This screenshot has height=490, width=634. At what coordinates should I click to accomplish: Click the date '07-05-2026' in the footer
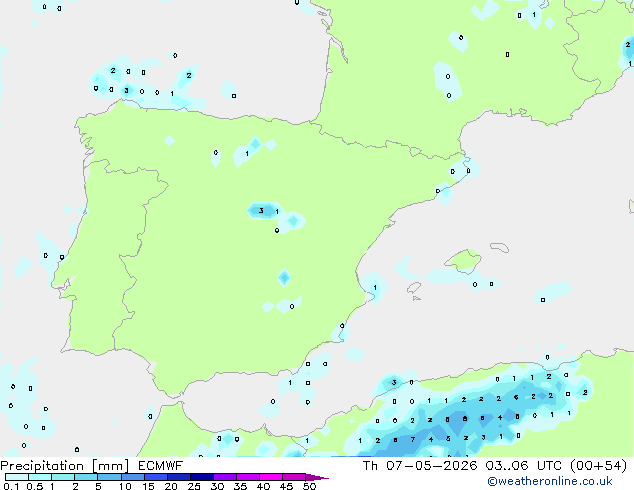(x=431, y=466)
